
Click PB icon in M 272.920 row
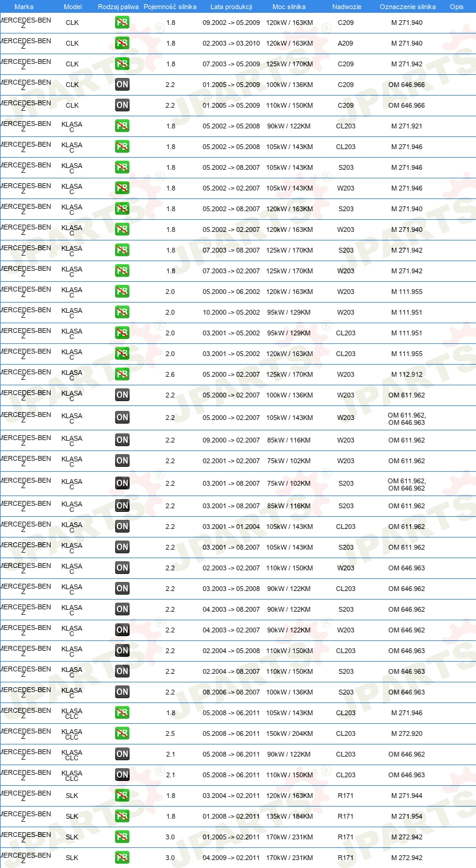122,733
